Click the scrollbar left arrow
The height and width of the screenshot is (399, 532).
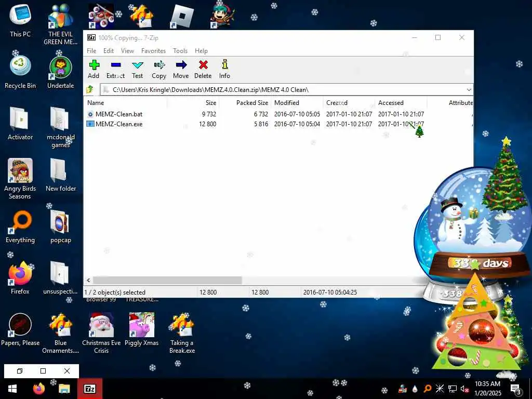[x=88, y=280]
